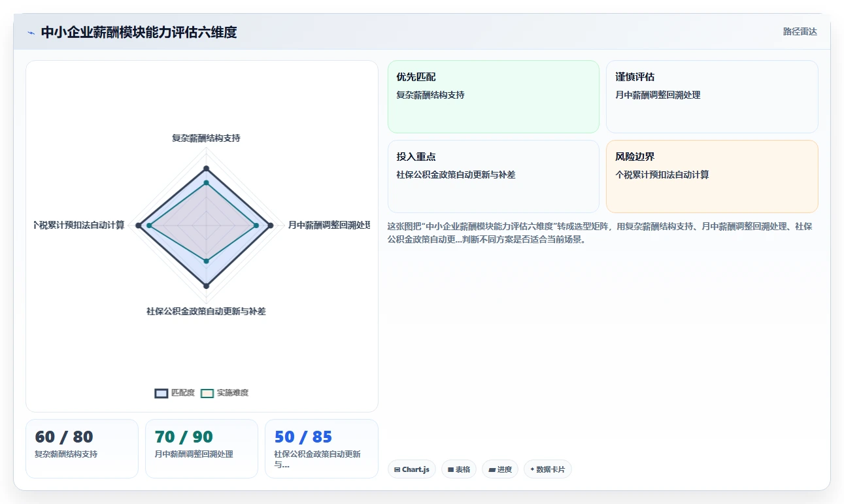
Task: Open the 风险边界 card
Action: pyautogui.click(x=712, y=176)
